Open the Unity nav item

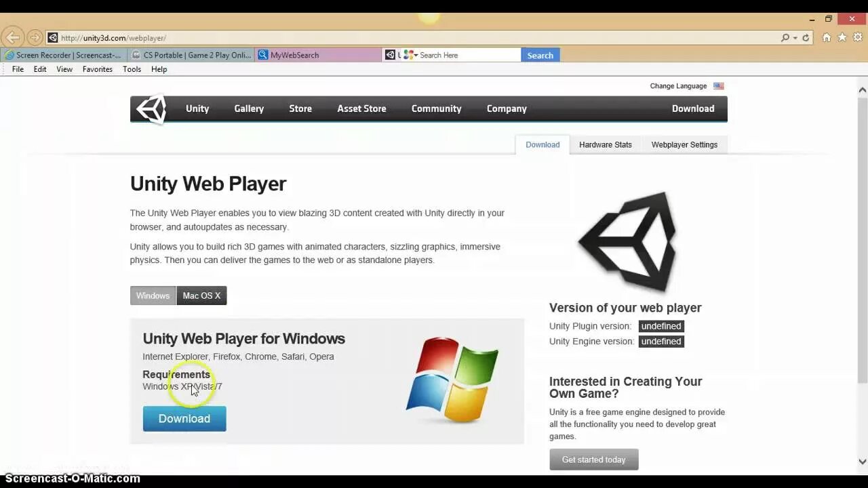[x=197, y=108]
